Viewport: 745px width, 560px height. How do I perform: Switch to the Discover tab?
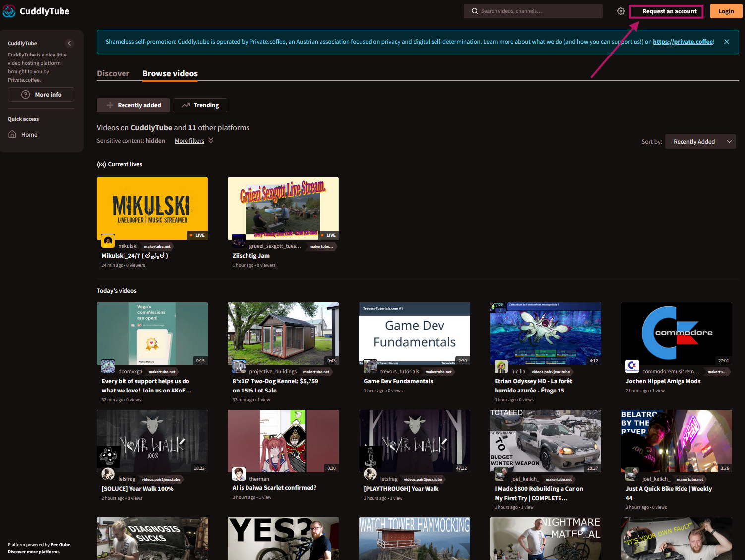[113, 73]
